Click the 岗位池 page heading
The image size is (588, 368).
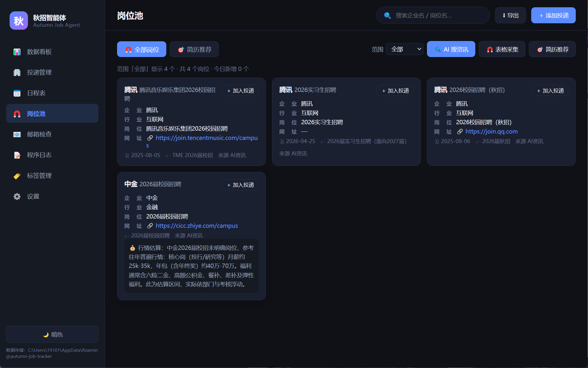point(130,16)
